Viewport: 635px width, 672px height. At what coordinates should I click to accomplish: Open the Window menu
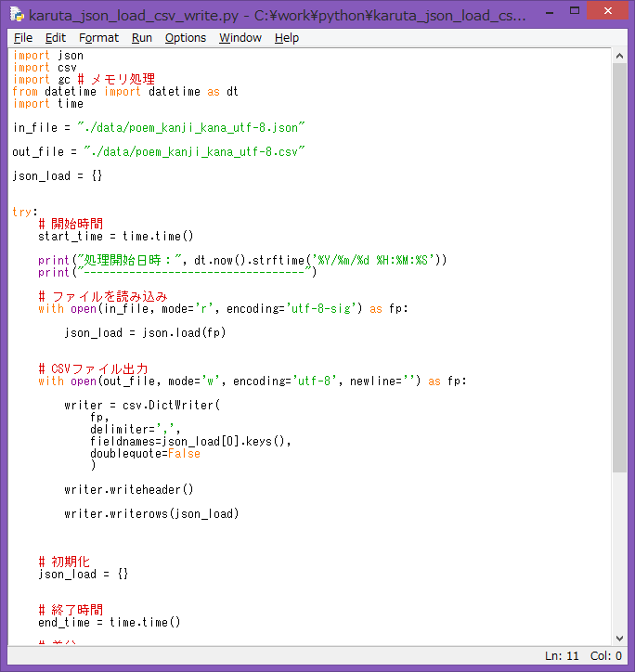(x=240, y=38)
